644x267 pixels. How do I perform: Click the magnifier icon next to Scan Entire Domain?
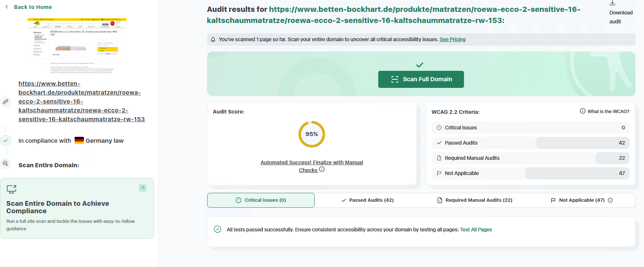point(6,164)
